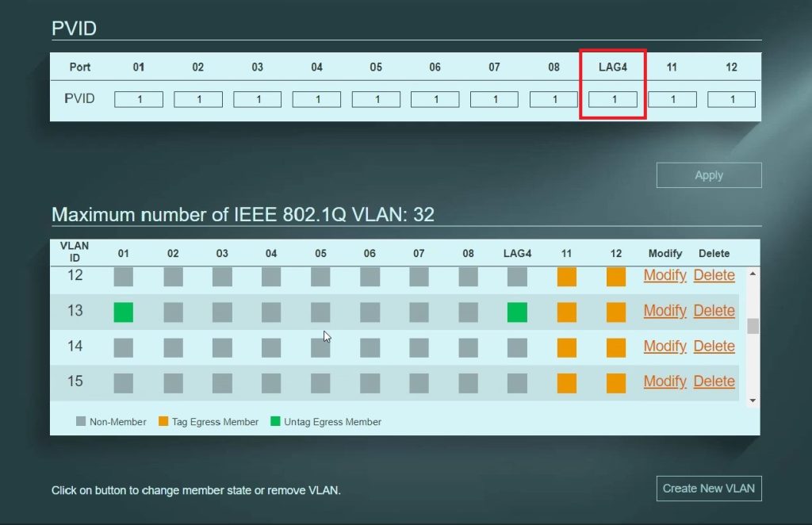812x525 pixels.
Task: Open Modify link for VLAN 15
Action: (x=665, y=381)
